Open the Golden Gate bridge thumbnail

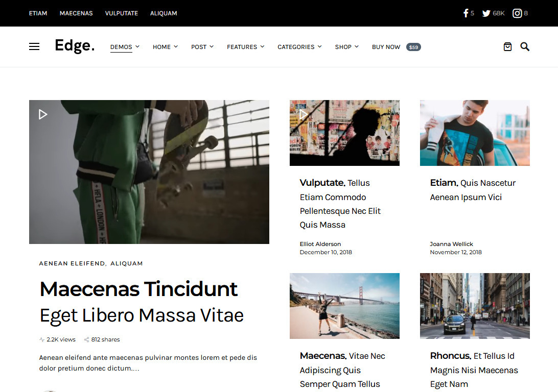(x=344, y=306)
